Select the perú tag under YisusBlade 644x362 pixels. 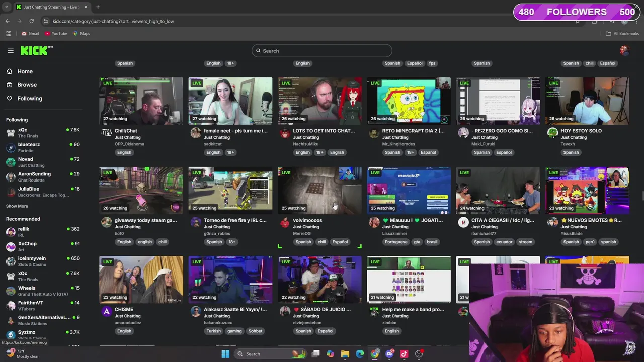pyautogui.click(x=590, y=242)
